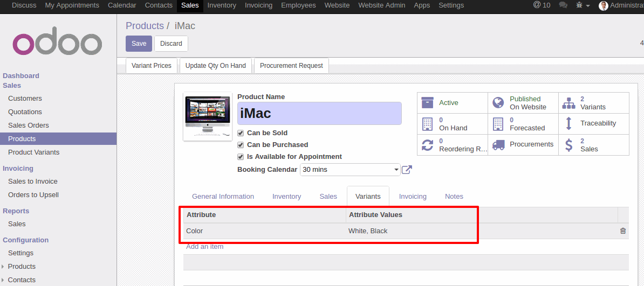Click the Variant Prices button

pyautogui.click(x=152, y=66)
